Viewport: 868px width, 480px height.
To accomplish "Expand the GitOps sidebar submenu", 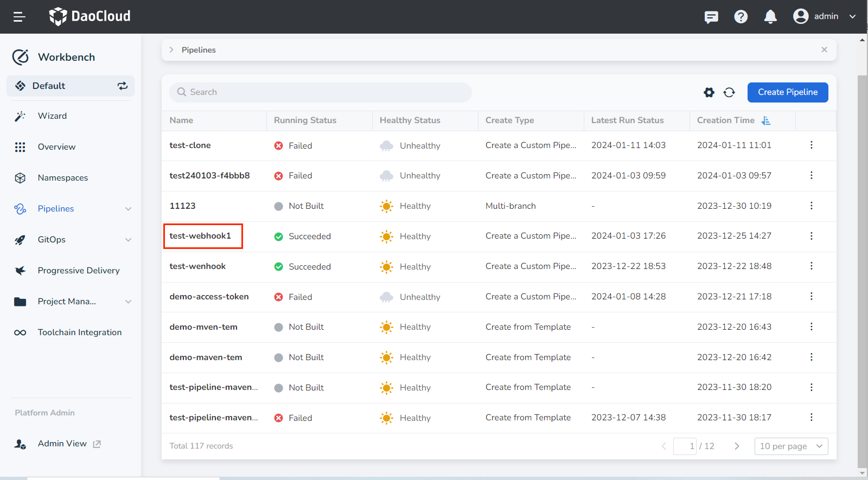I will point(128,240).
